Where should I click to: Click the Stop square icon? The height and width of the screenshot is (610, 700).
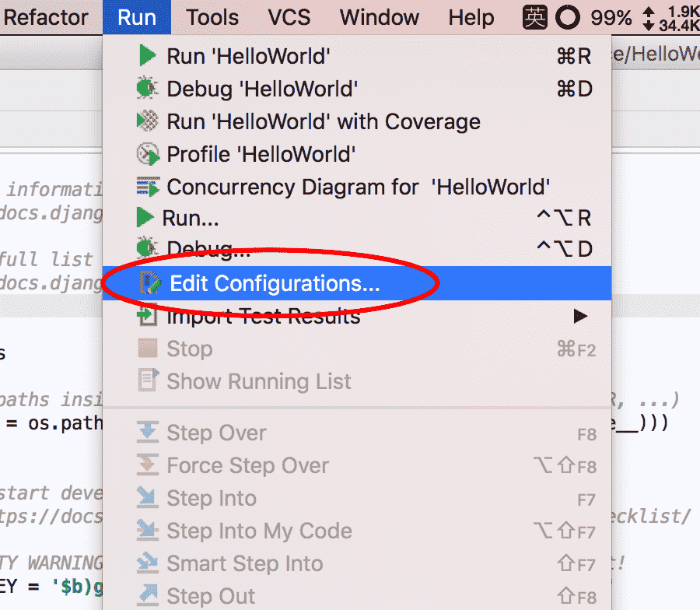click(148, 349)
